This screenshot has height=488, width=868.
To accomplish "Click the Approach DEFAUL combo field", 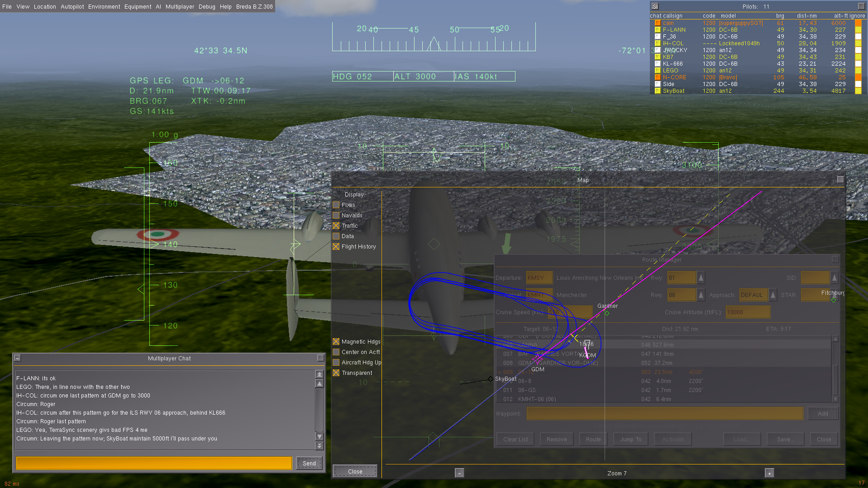I will pos(754,295).
